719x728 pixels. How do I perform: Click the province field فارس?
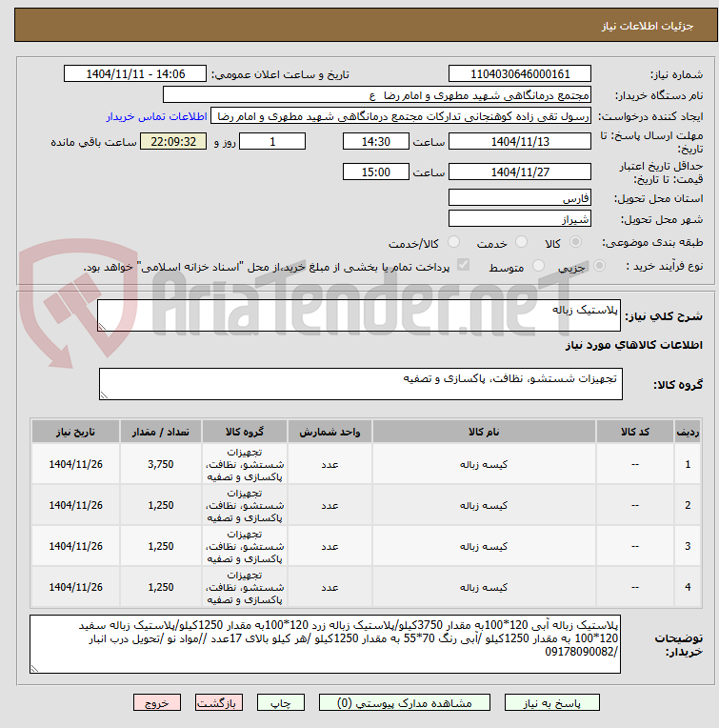click(x=520, y=198)
